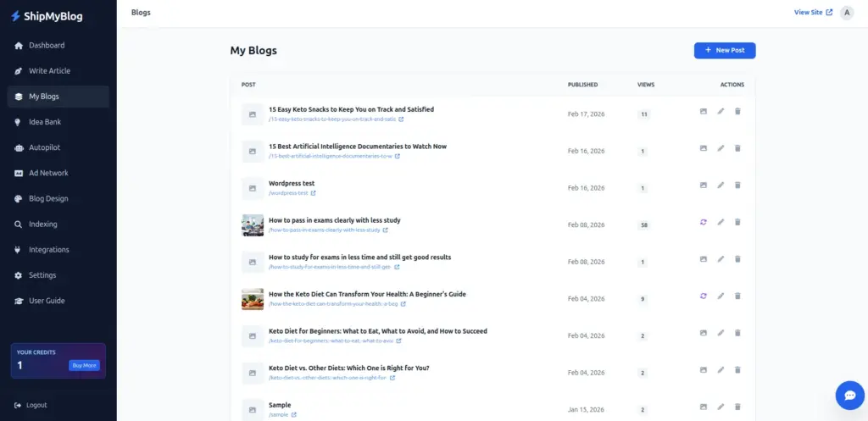The width and height of the screenshot is (868, 421).
Task: Select My Blogs in the sidebar
Action: [58, 97]
